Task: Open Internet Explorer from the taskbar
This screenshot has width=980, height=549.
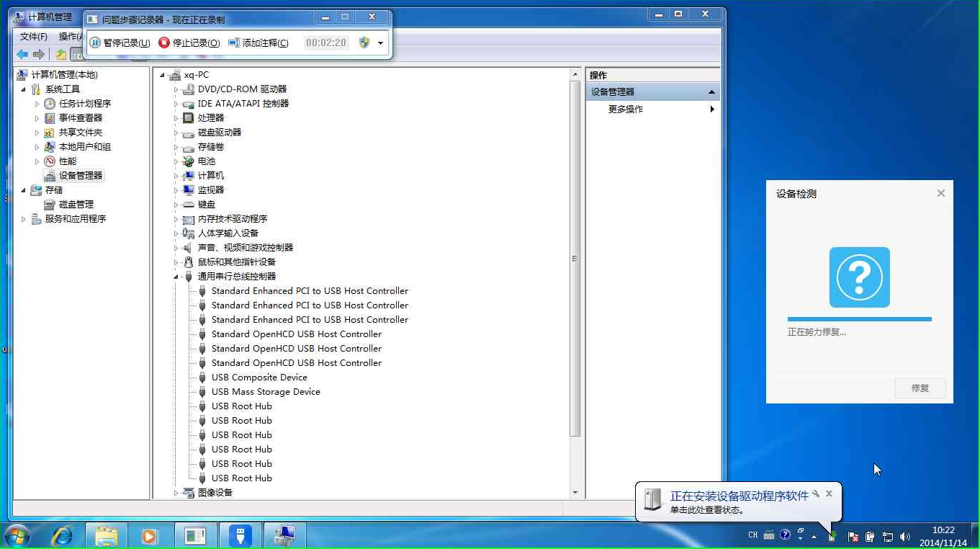Action: 63,536
